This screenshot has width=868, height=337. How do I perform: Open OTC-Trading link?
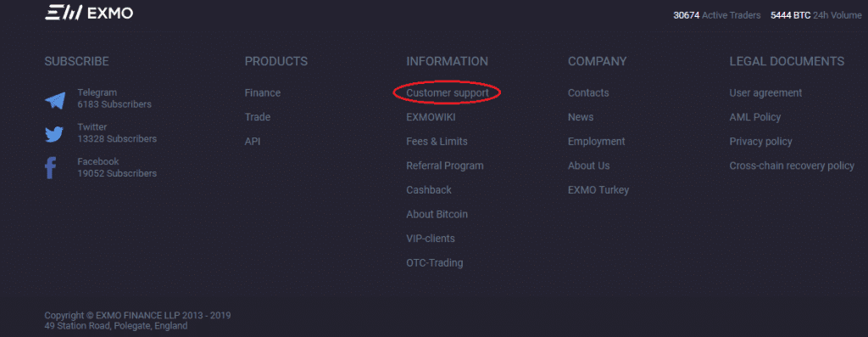pos(435,263)
